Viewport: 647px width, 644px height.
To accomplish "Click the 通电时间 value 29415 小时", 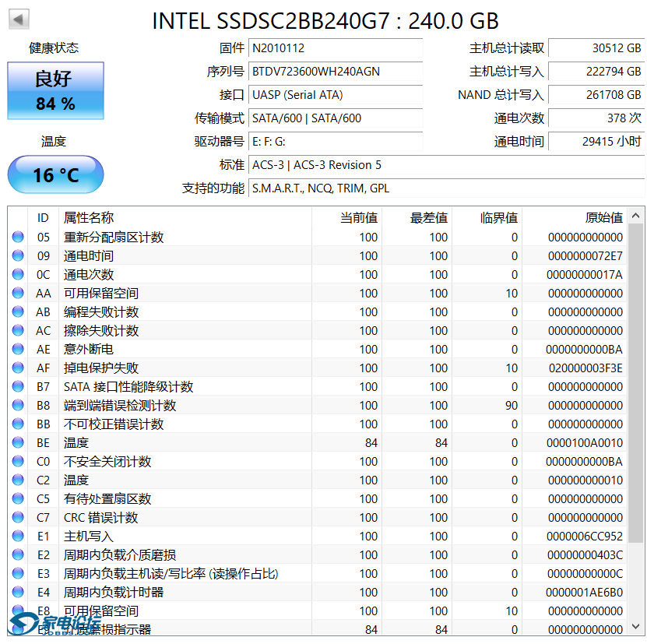I will pyautogui.click(x=596, y=142).
